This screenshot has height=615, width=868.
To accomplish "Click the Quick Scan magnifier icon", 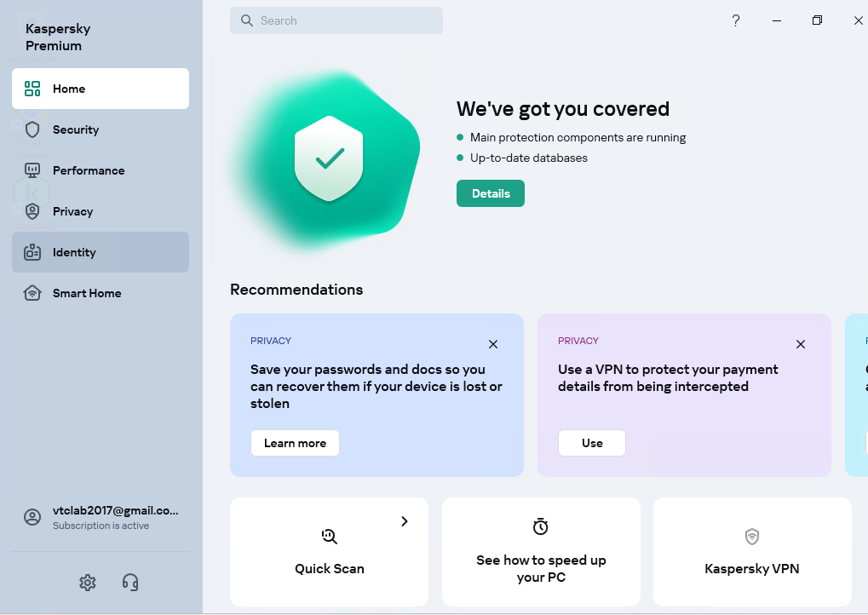I will pos(330,536).
